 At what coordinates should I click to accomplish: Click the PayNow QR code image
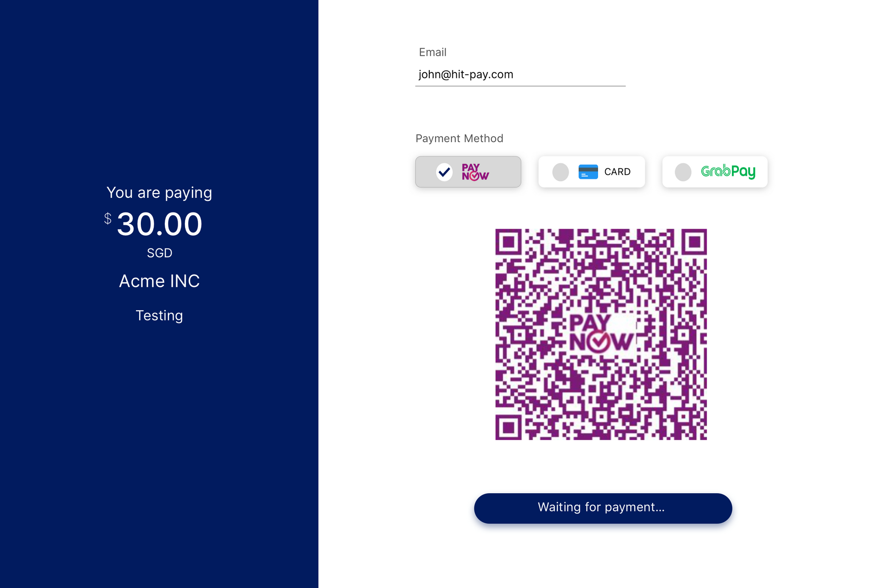[x=601, y=334]
